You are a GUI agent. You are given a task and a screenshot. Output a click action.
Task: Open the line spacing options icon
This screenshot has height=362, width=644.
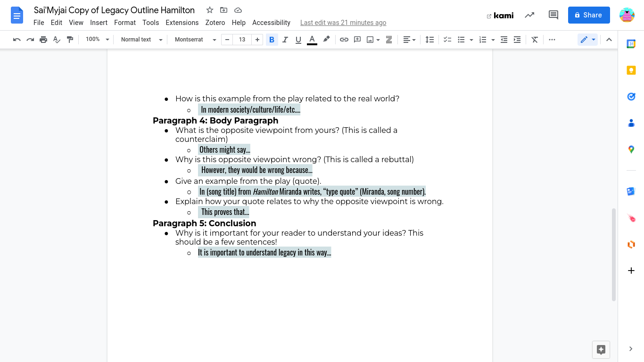pos(429,40)
